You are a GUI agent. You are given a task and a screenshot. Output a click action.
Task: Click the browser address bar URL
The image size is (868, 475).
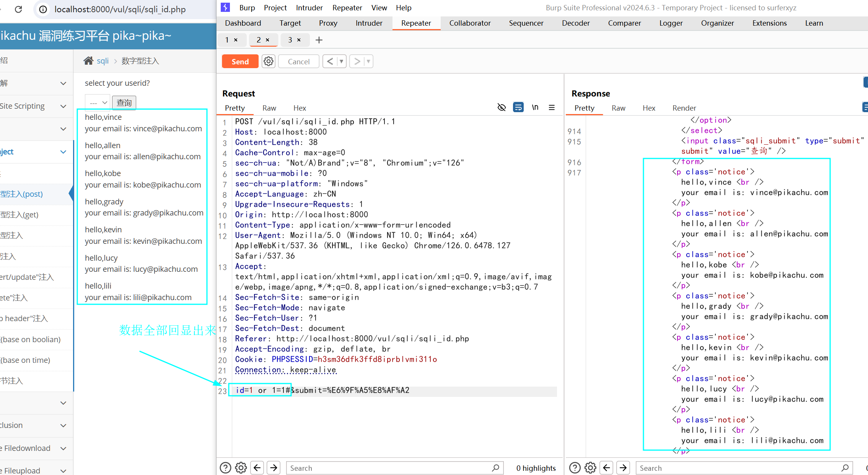120,9
